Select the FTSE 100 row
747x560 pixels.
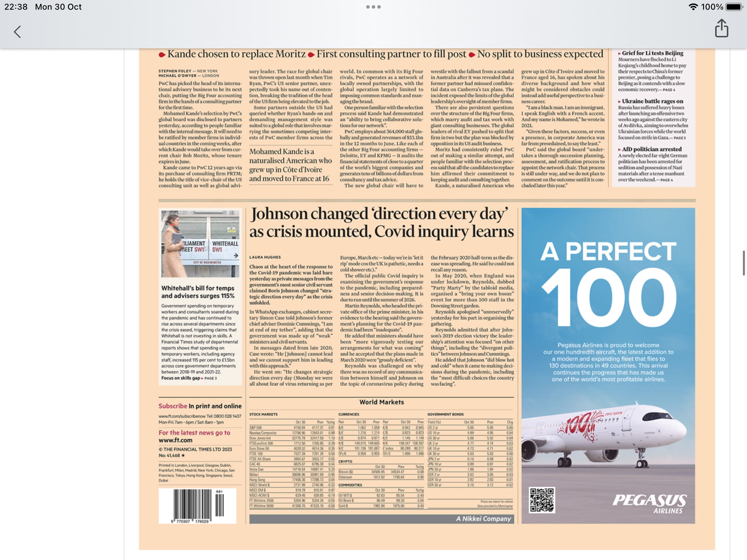coord(292,454)
